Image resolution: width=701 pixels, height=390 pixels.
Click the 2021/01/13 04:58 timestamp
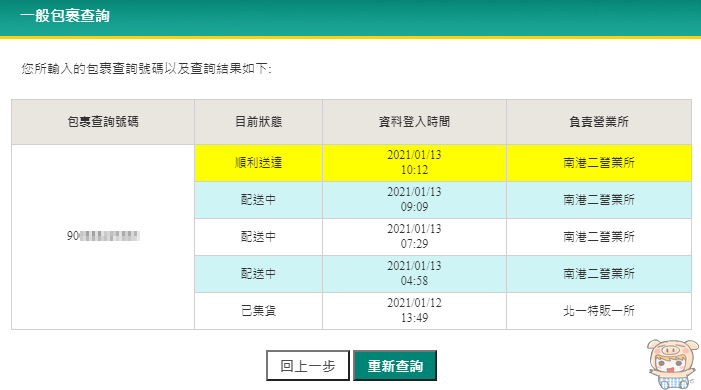(414, 274)
